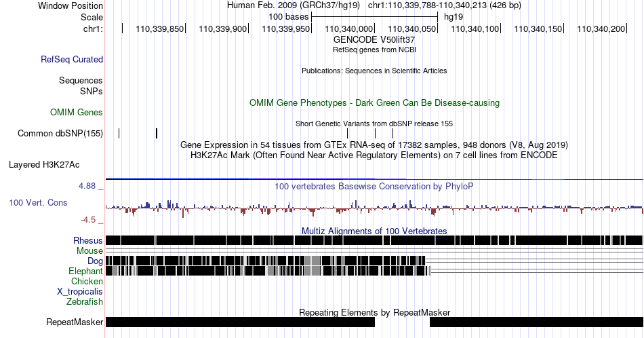Open the Layered H3K27Ac track label
Viewport: 644px width, 338px height.
click(x=44, y=164)
